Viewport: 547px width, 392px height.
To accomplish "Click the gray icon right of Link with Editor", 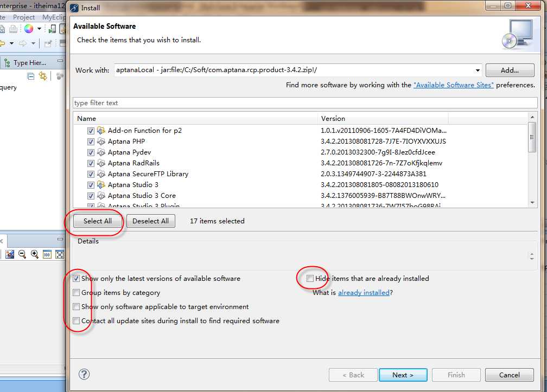I will pyautogui.click(x=60, y=76).
